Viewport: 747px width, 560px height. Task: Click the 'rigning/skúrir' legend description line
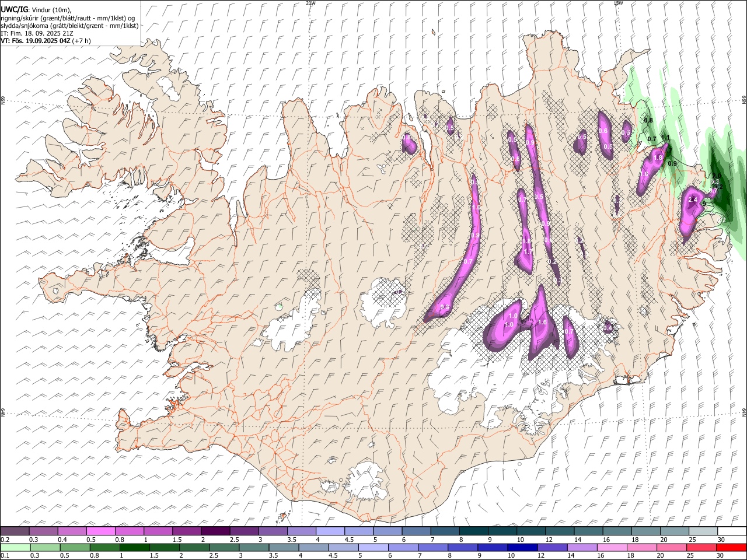(x=68, y=18)
